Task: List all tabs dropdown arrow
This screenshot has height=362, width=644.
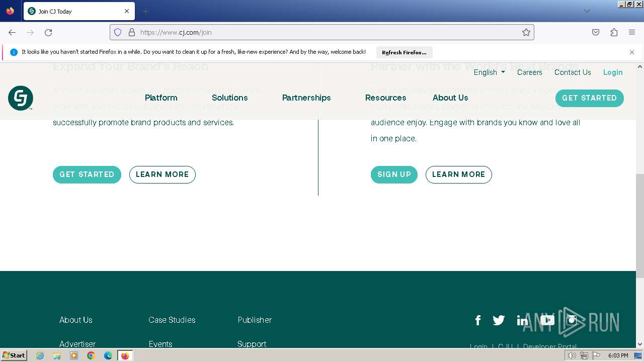Action: click(x=587, y=11)
